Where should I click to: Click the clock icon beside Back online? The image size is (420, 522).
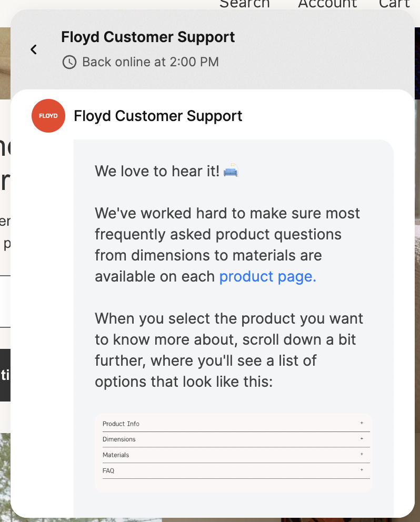69,62
